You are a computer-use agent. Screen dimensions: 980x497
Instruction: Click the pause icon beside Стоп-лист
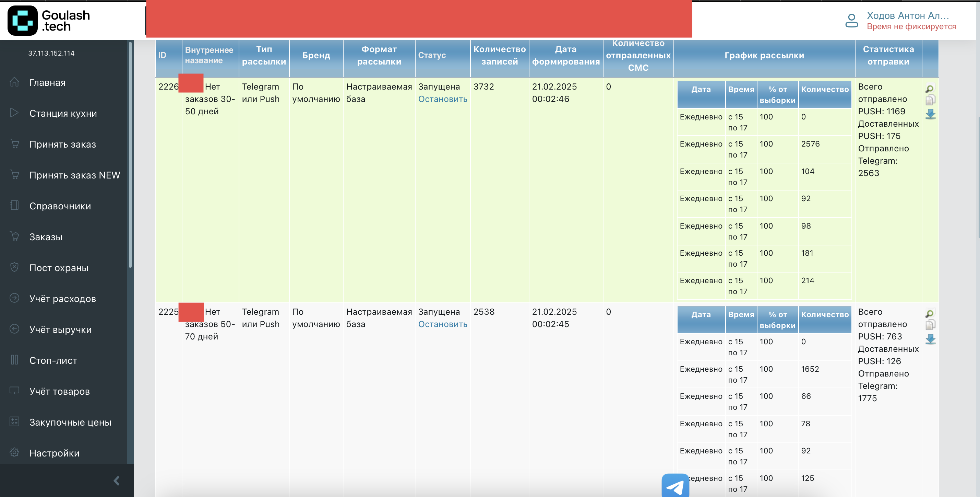coord(14,359)
